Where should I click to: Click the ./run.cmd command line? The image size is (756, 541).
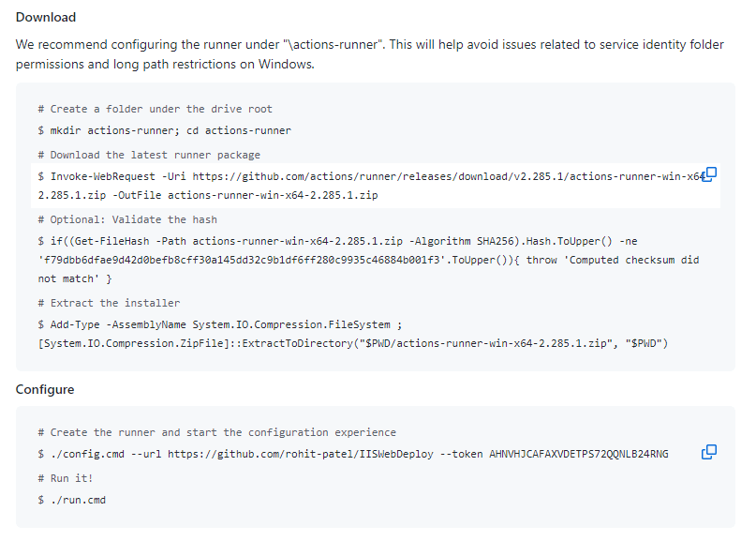[x=72, y=500]
